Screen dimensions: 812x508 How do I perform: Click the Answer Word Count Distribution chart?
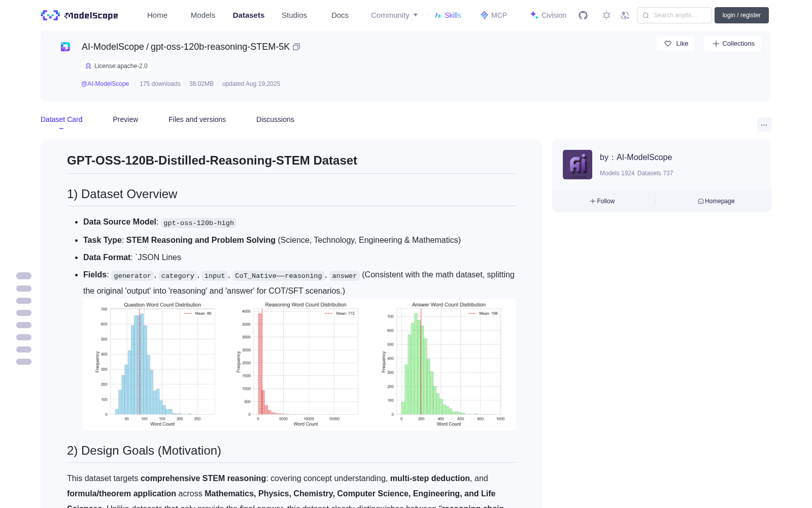[443, 364]
